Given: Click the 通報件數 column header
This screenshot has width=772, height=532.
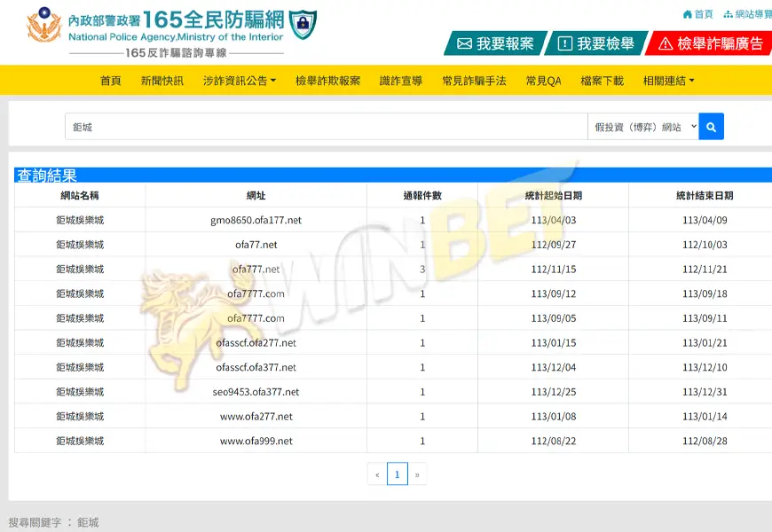Looking at the screenshot, I should point(422,196).
